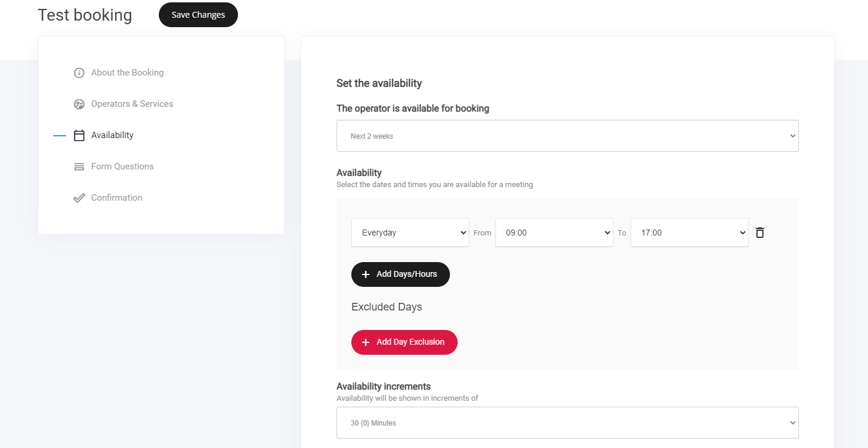Go to About the Booking section
The height and width of the screenshot is (448, 868).
(x=127, y=73)
